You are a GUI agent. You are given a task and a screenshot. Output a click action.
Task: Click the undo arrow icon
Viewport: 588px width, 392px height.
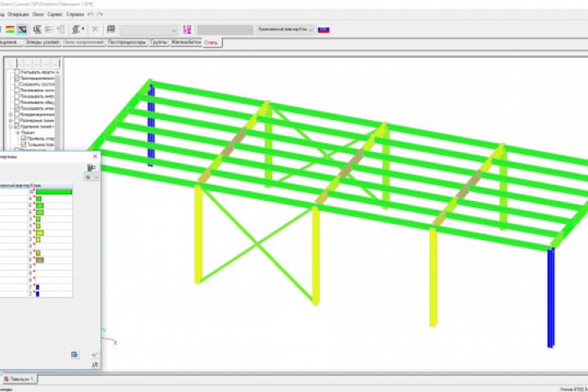[x=91, y=14]
